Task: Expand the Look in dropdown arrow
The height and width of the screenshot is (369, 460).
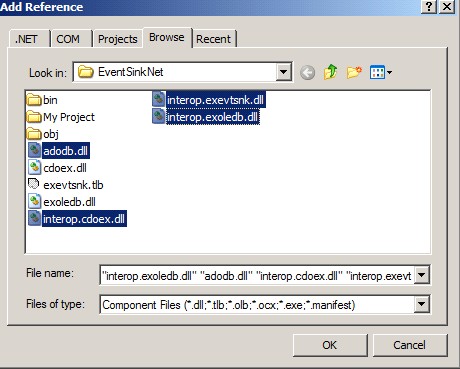Action: (x=284, y=72)
